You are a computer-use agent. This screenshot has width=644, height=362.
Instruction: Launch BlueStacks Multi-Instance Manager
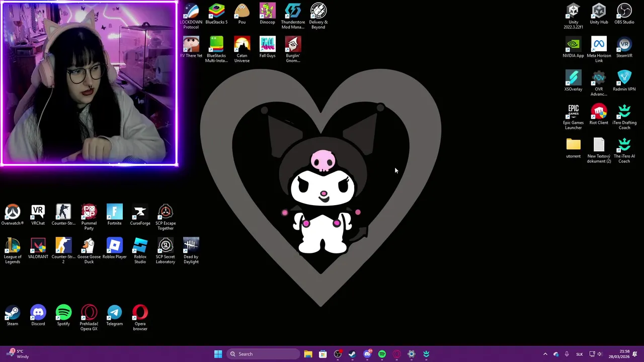click(216, 50)
